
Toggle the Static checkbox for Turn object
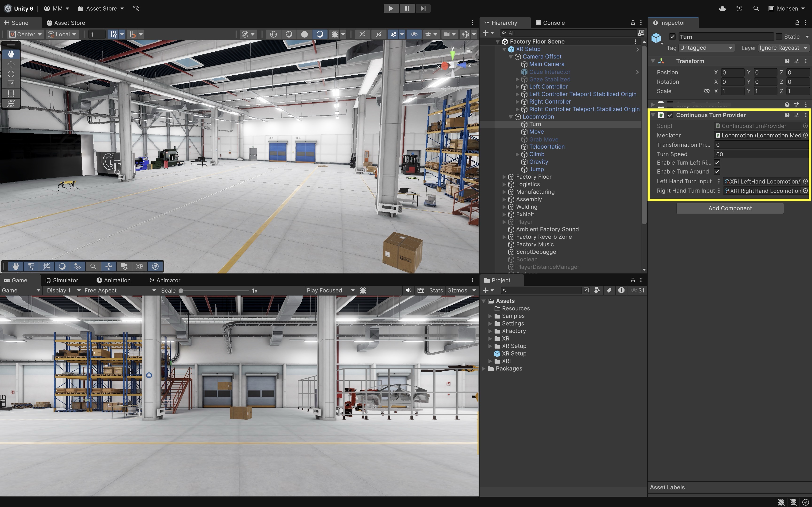pyautogui.click(x=779, y=37)
